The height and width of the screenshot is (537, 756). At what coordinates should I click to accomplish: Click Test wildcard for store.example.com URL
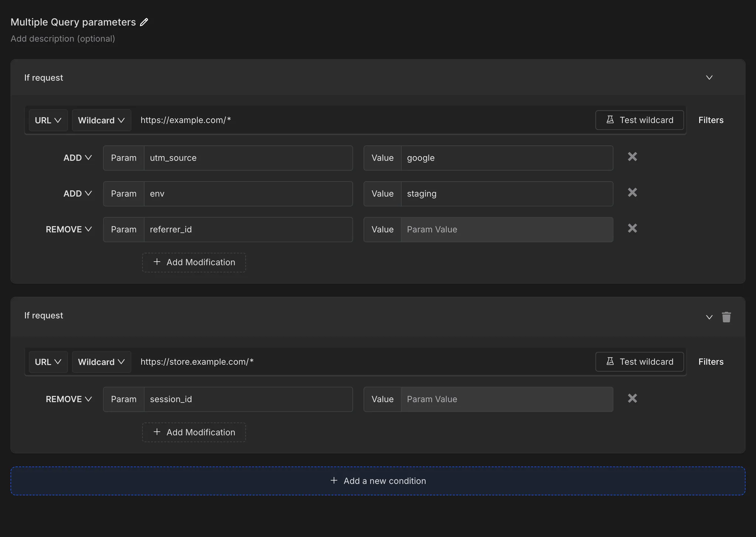(639, 362)
